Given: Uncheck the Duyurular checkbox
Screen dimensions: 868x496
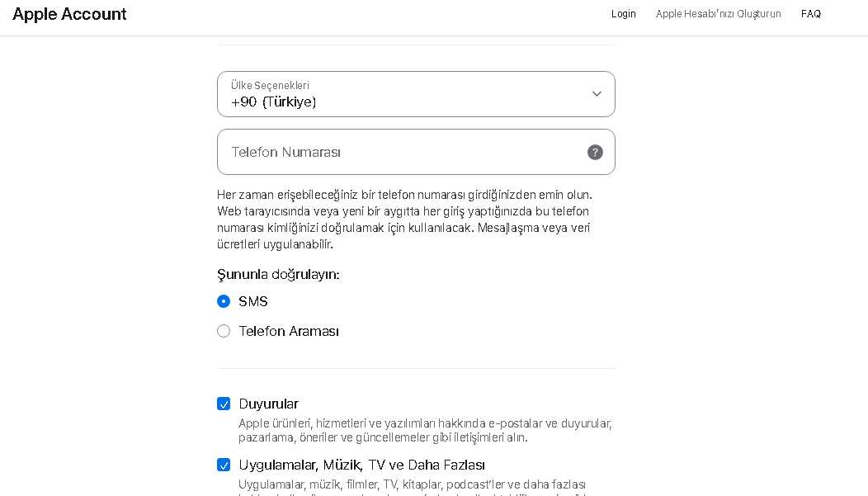Looking at the screenshot, I should click(224, 404).
